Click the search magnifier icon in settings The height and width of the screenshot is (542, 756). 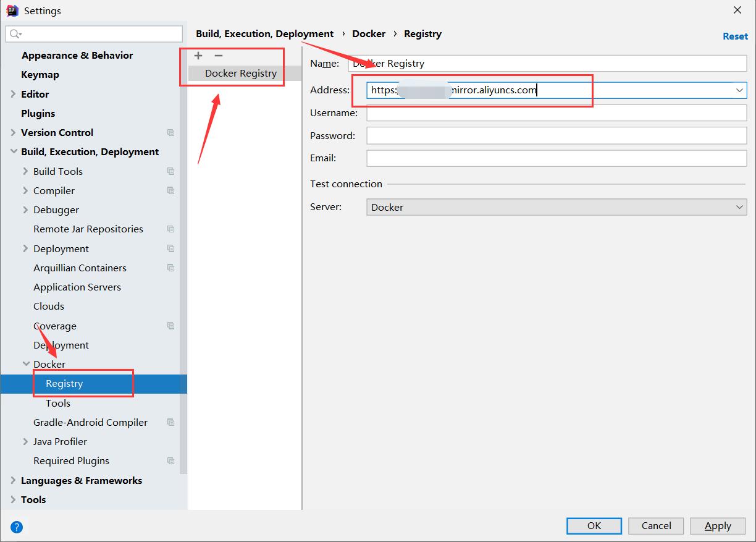15,34
